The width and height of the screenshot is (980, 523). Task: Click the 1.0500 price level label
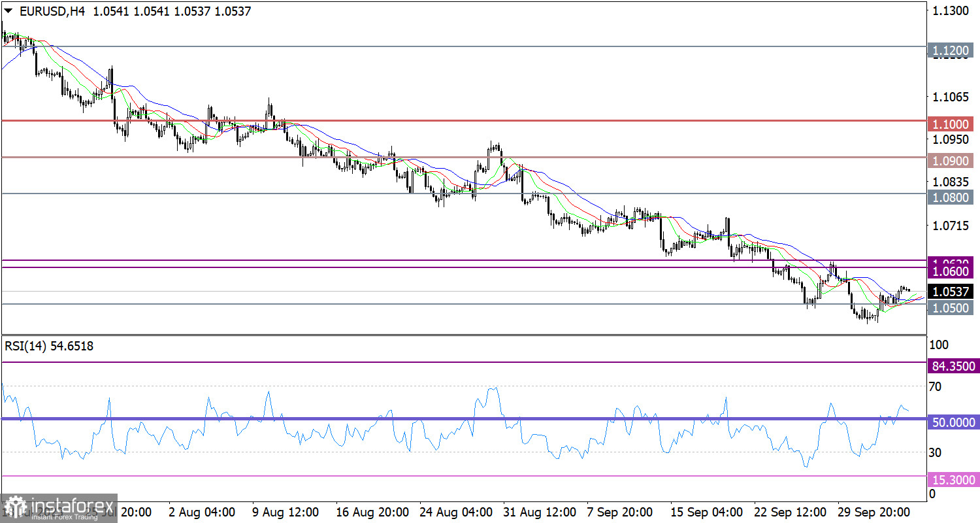coord(951,307)
